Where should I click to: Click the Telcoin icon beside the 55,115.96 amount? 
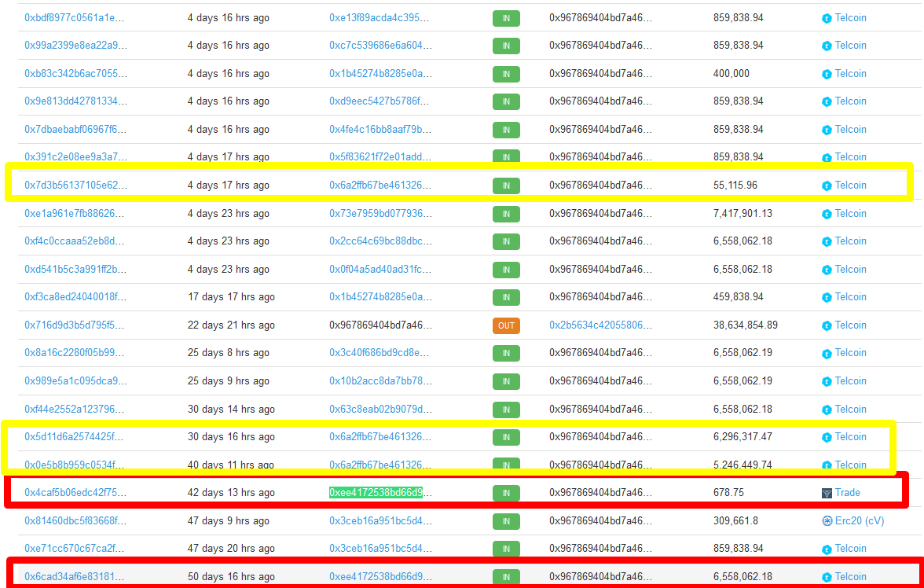827,186
